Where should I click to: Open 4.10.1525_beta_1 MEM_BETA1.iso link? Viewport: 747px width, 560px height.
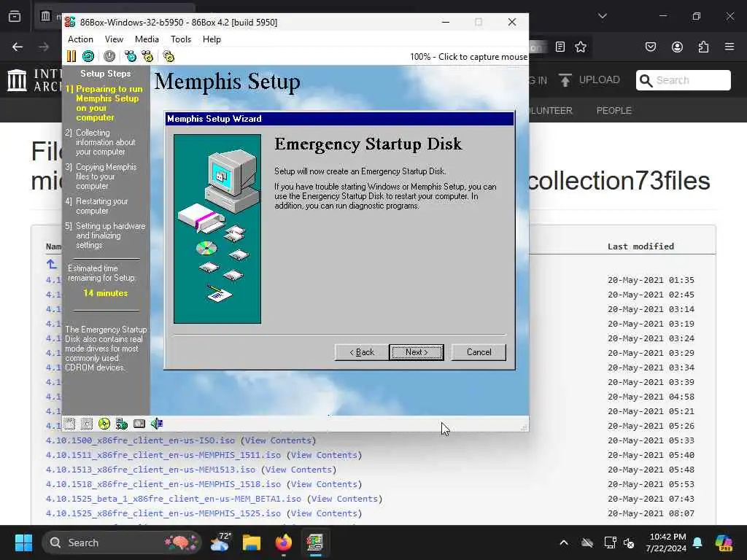pos(174,499)
